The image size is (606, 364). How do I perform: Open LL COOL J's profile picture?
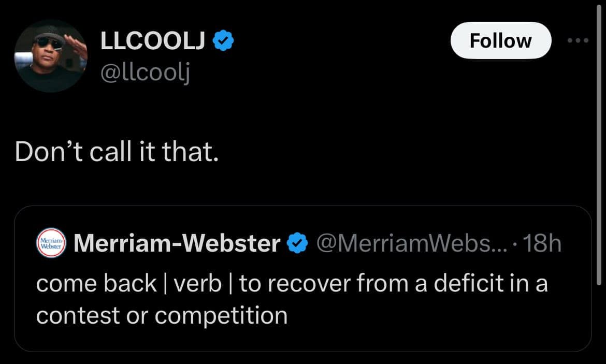point(50,56)
